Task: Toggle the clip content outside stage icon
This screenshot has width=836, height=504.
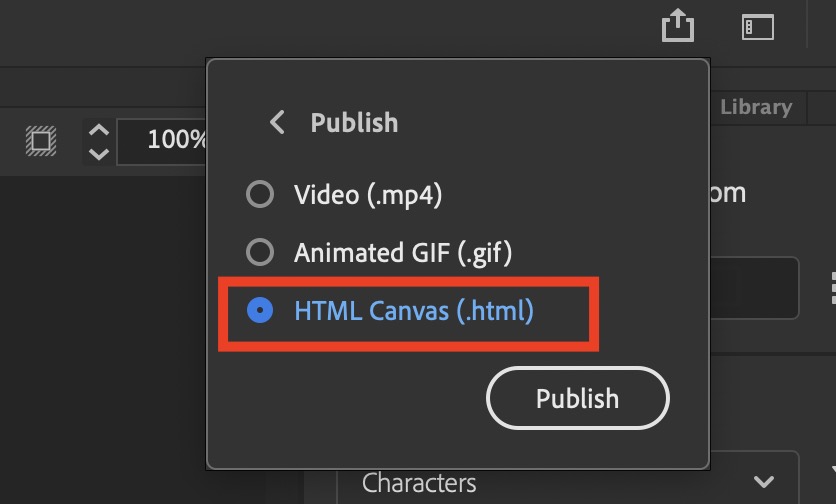Action: tap(41, 141)
